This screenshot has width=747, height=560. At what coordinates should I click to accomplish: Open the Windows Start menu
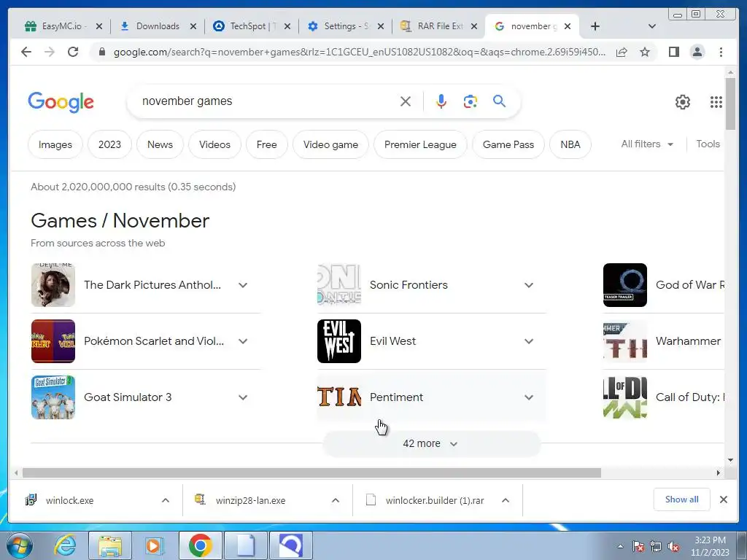click(20, 545)
